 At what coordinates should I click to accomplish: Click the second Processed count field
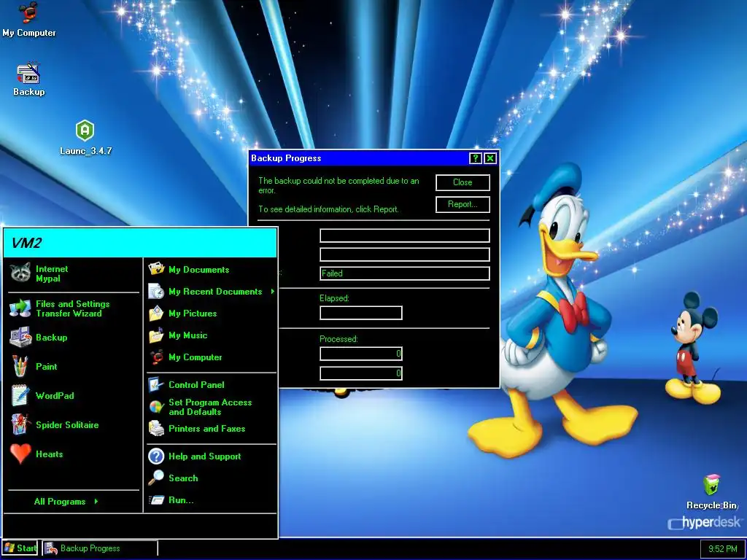(x=360, y=373)
